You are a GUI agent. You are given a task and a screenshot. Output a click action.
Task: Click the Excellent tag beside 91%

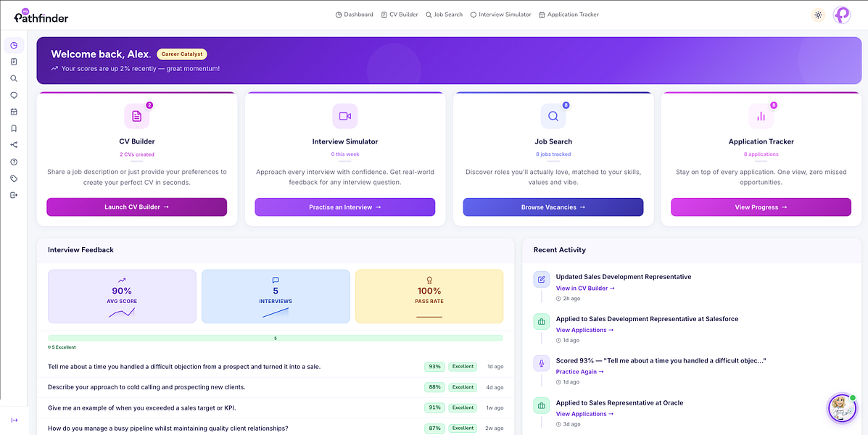pos(462,408)
